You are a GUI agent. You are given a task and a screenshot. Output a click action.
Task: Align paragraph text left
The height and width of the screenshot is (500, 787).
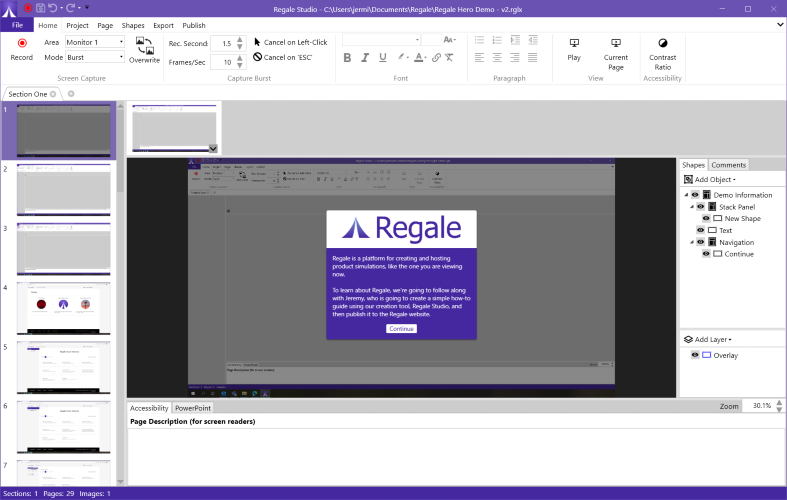480,58
